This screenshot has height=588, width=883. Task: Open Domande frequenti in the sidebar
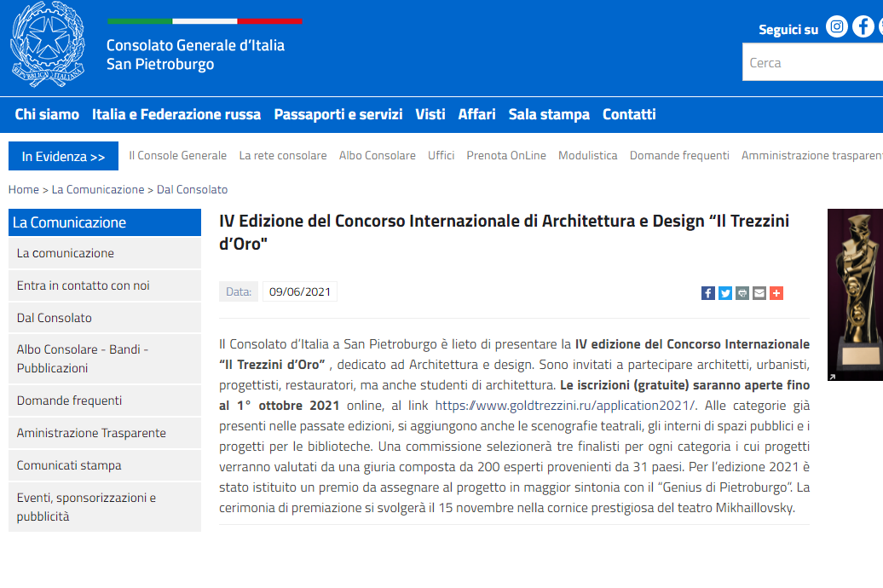105,401
